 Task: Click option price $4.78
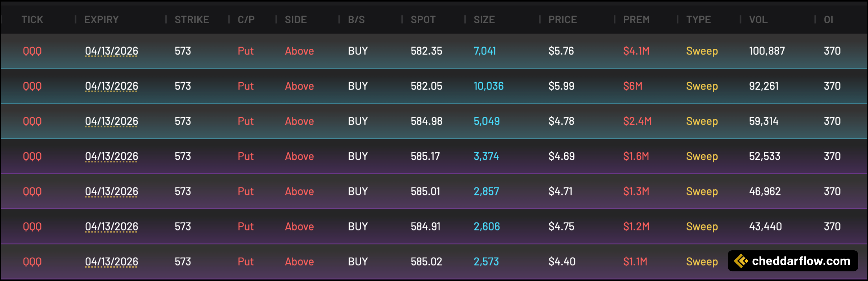[x=561, y=121]
